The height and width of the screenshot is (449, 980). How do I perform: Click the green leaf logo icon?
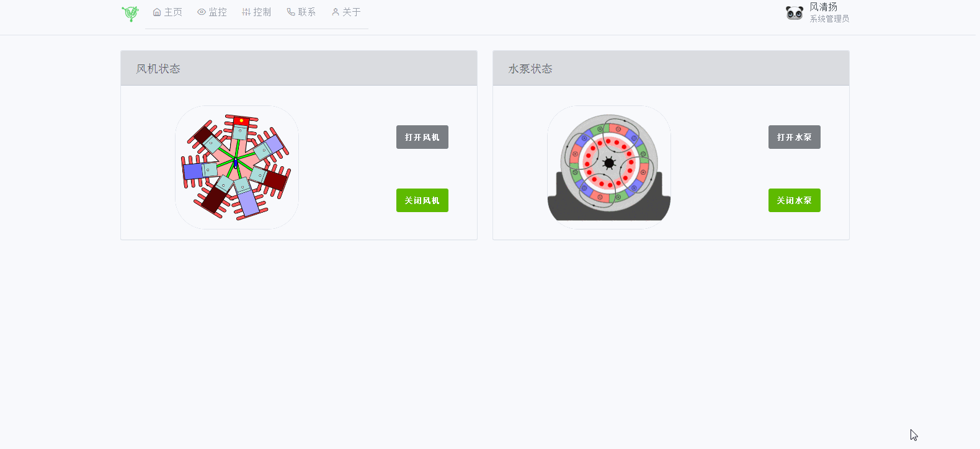130,13
